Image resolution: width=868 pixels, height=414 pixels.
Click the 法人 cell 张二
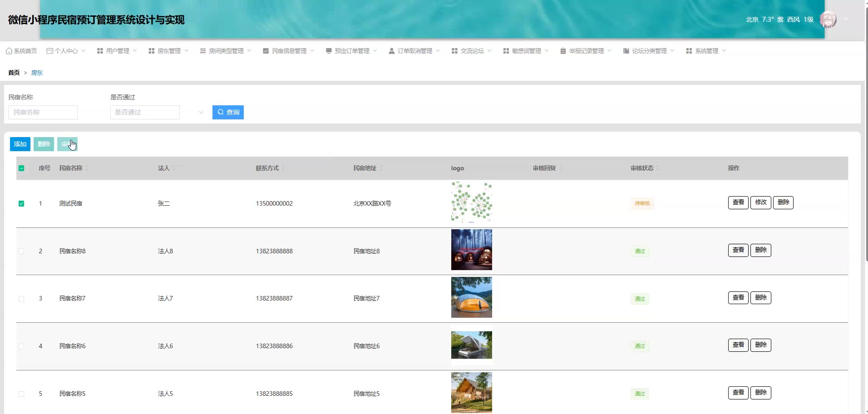tap(164, 203)
